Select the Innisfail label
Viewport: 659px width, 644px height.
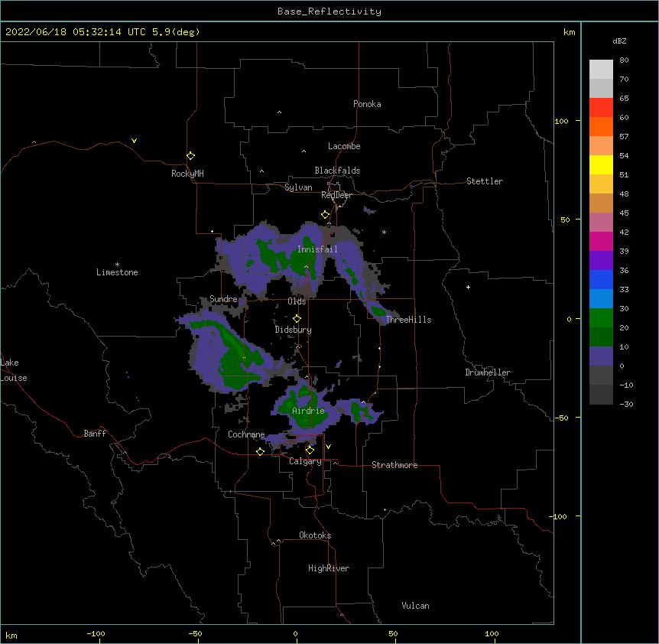point(317,249)
